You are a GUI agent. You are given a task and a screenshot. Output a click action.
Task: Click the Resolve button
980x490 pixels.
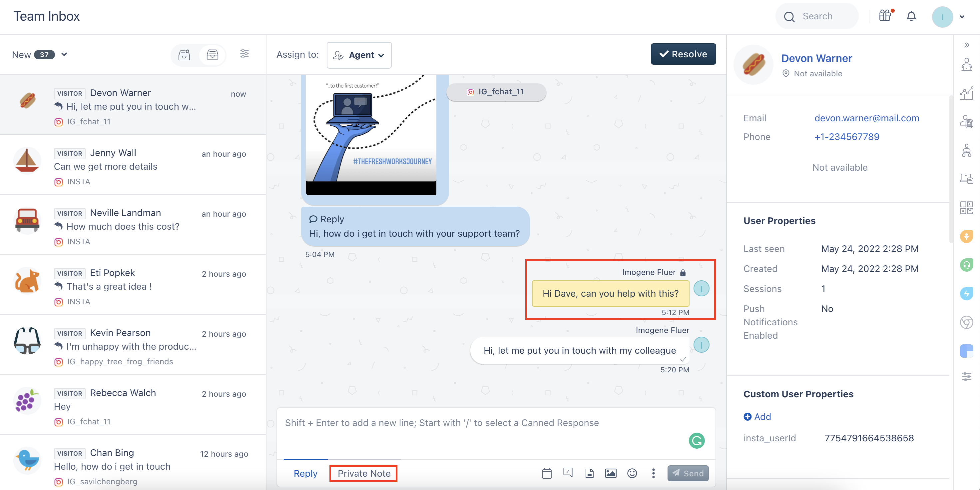683,54
